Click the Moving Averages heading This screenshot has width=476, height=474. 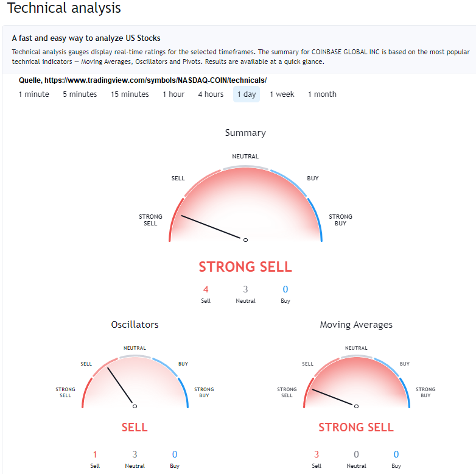tap(356, 325)
